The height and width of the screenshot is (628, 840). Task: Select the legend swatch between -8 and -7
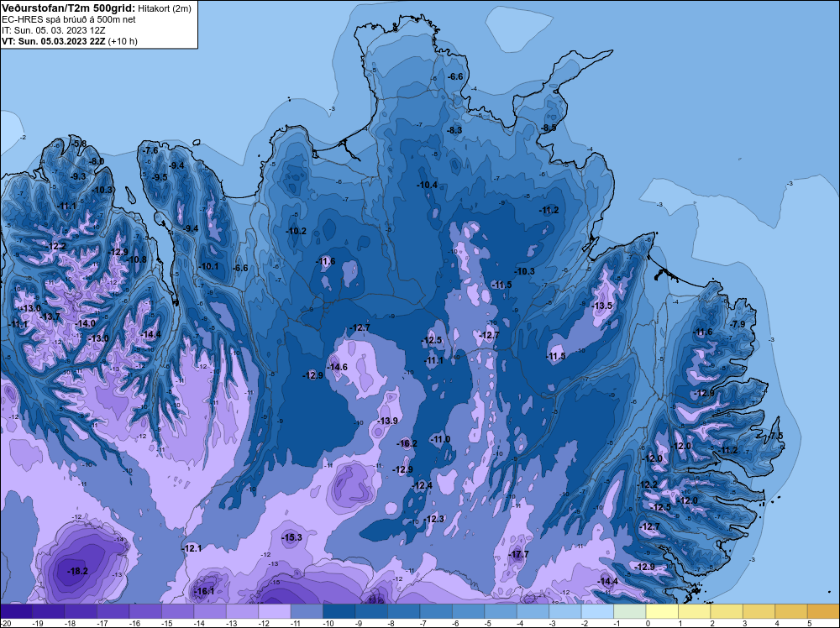404,611
